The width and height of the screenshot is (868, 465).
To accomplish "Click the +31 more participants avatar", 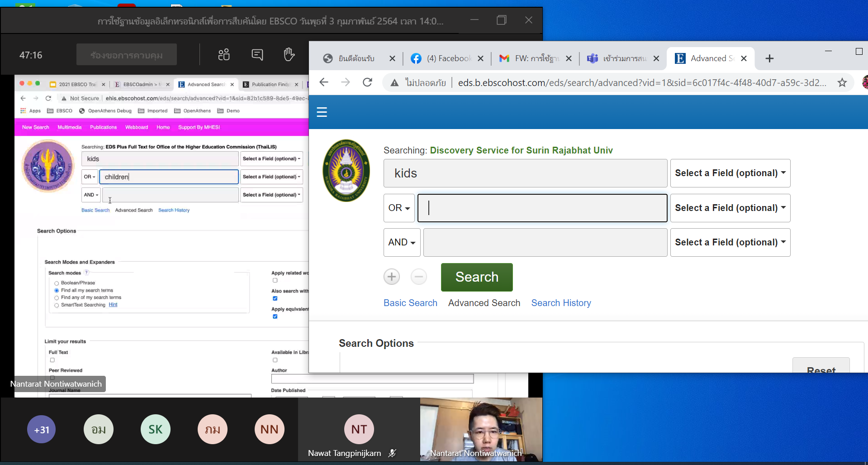I will 42,429.
